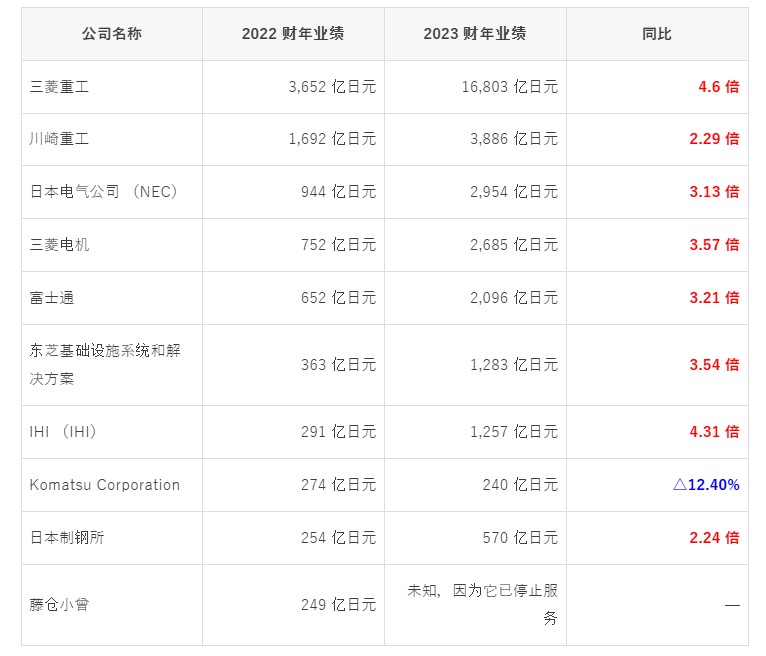Image resolution: width=766 pixels, height=656 pixels.
Task: Click the 2,954 亿日元 cell
Action: point(475,192)
